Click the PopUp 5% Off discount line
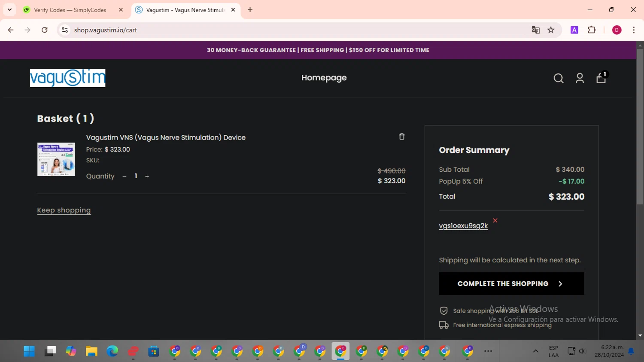Image resolution: width=644 pixels, height=362 pixels. tap(511, 181)
